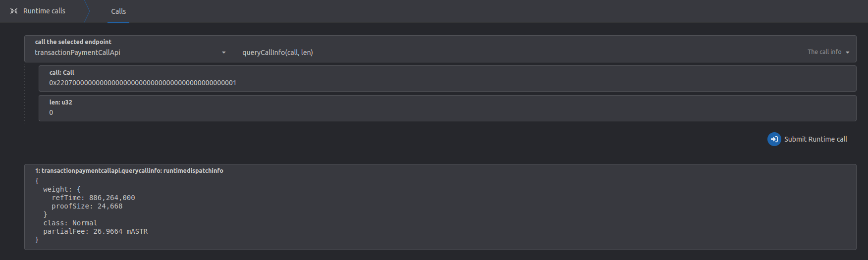Click the call: Call field label
868x260 pixels.
tap(61, 72)
